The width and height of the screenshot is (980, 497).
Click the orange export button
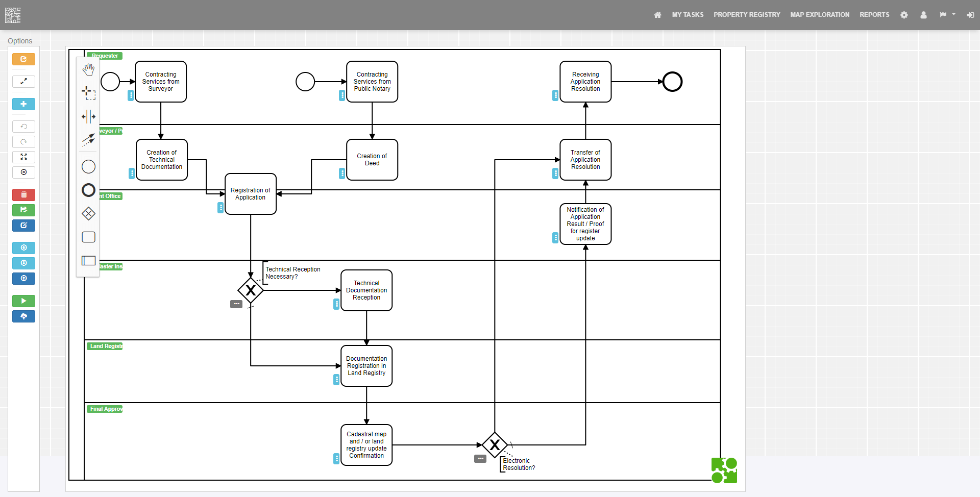pyautogui.click(x=23, y=59)
